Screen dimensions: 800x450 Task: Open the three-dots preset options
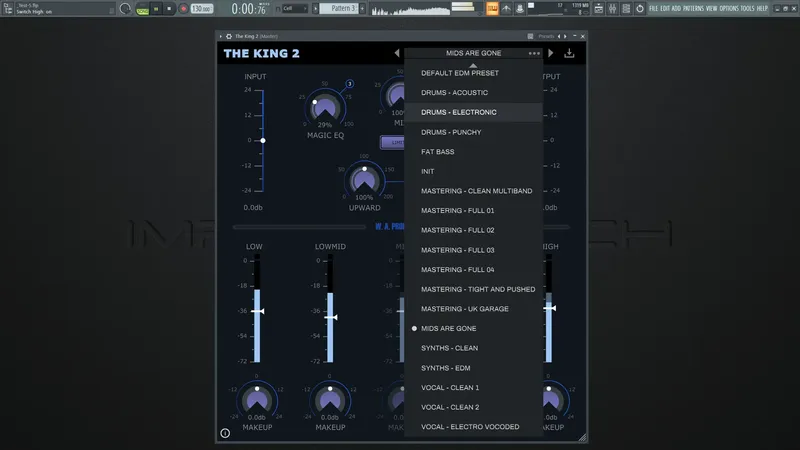point(534,53)
